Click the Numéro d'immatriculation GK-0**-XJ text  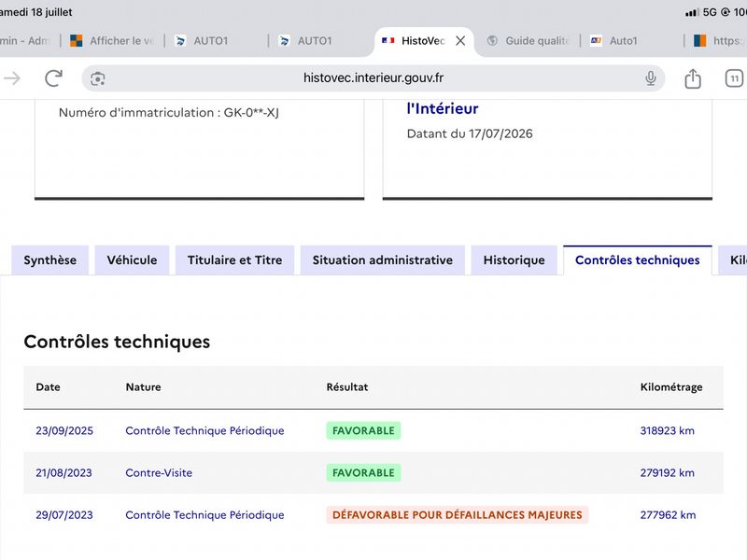pyautogui.click(x=169, y=113)
